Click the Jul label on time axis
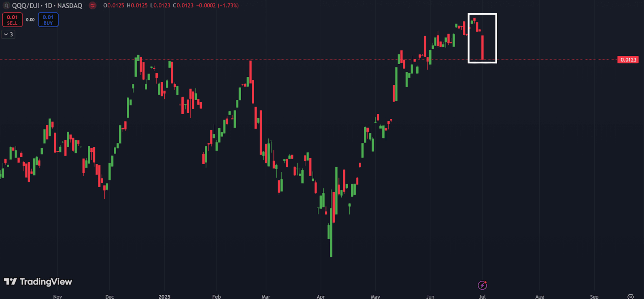 482,297
